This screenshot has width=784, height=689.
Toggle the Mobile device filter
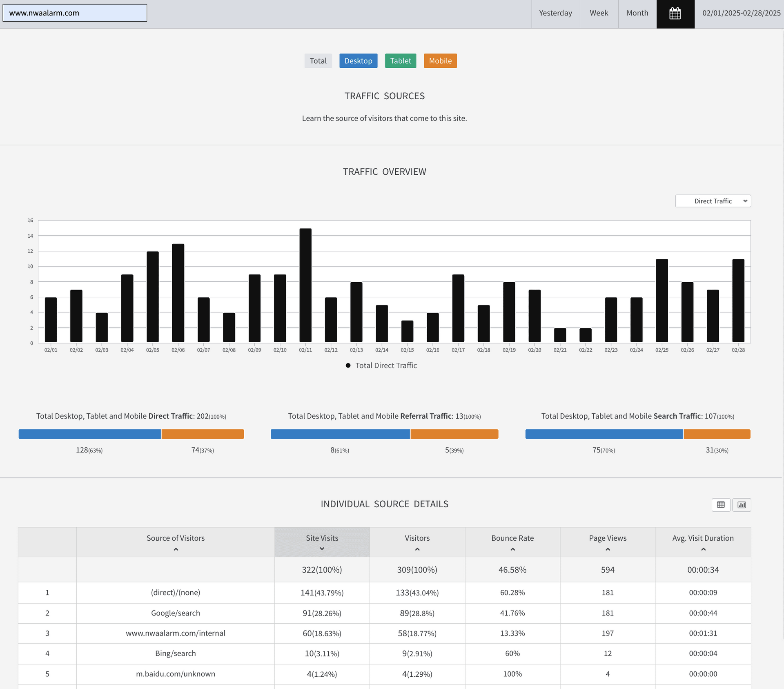[x=440, y=61]
